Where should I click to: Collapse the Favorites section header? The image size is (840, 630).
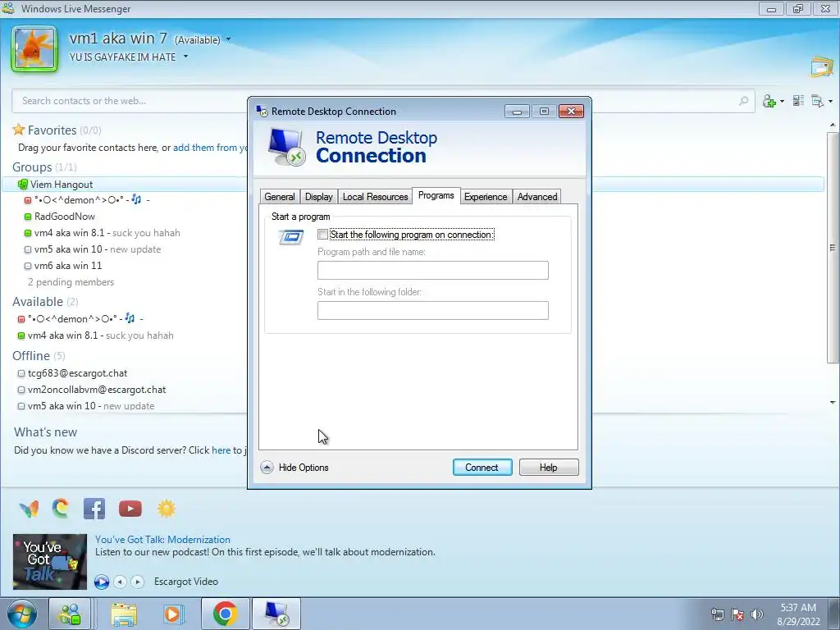coord(52,130)
